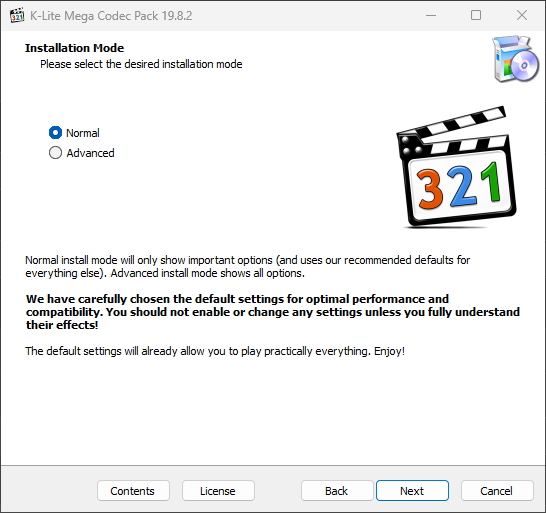Screen dimensions: 546x513
Task: Choose the Advanced installation mode radio button
Action: pyautogui.click(x=55, y=153)
